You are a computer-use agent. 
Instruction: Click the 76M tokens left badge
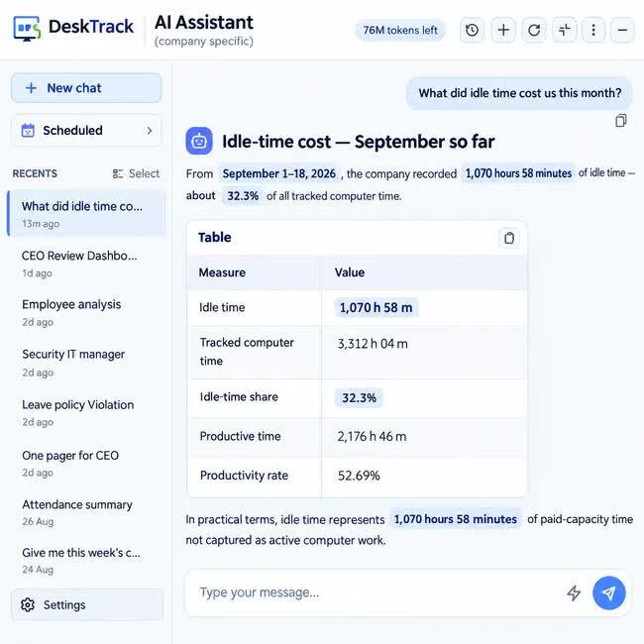[x=400, y=30]
